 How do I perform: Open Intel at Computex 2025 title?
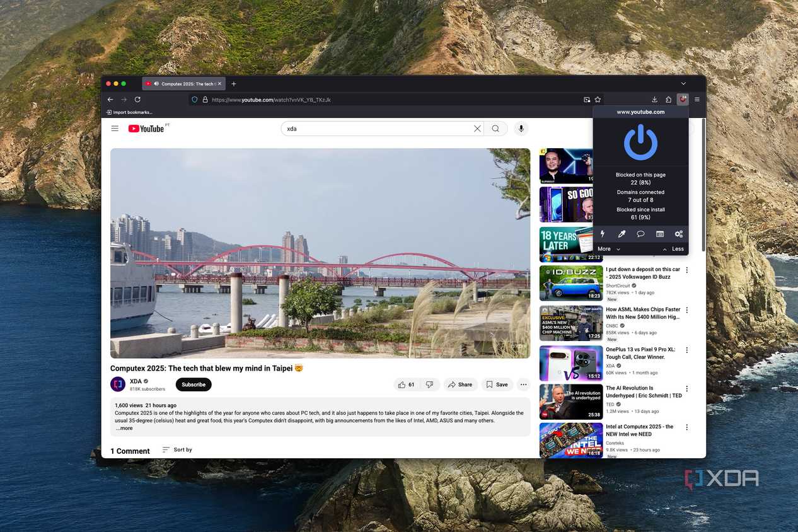640,431
